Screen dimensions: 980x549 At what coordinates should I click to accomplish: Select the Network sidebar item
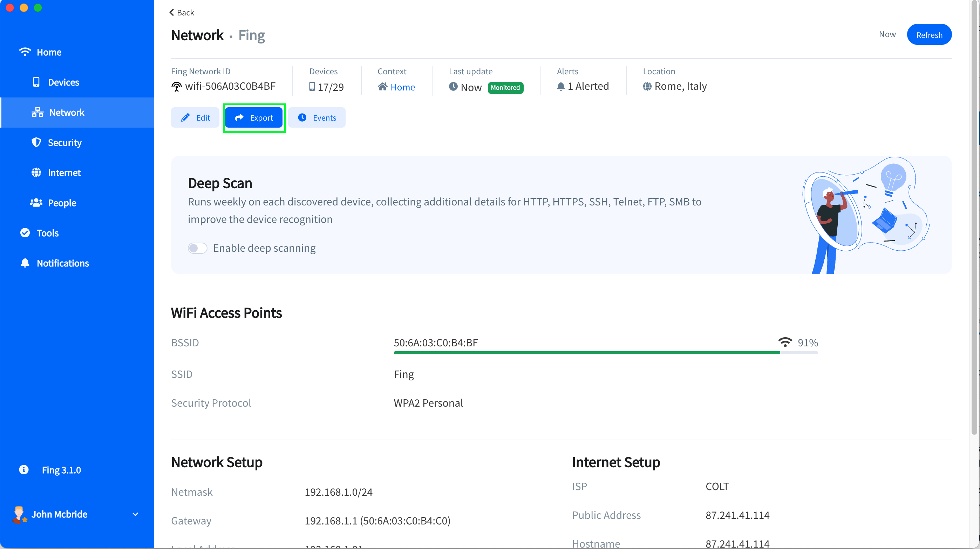77,112
